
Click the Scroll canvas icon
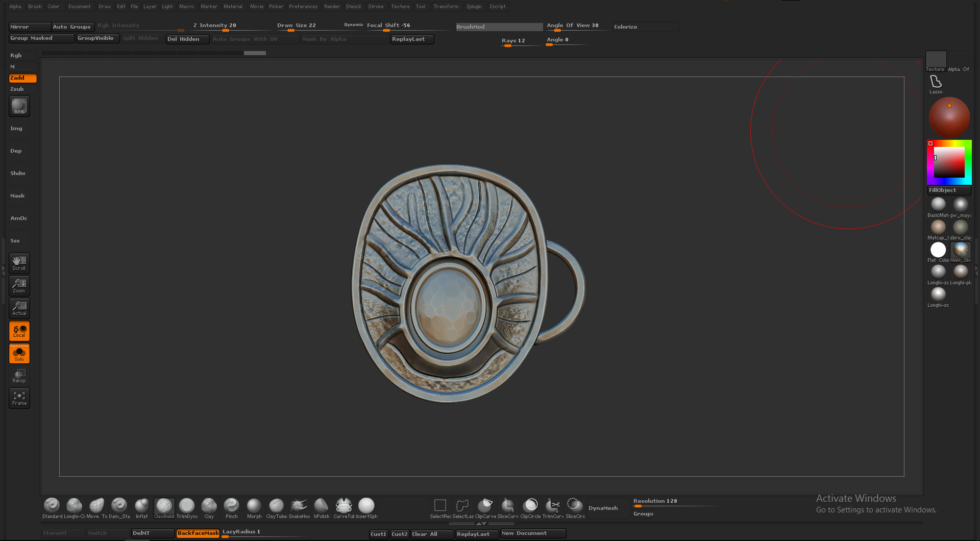pyautogui.click(x=19, y=263)
